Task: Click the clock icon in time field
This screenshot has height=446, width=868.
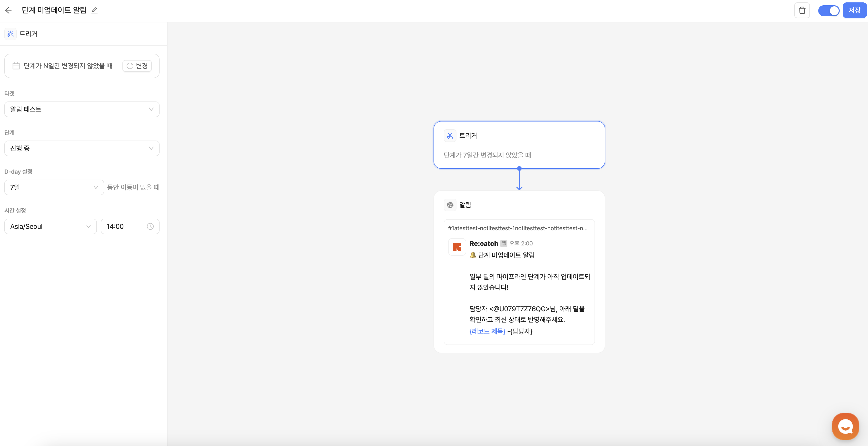Action: click(x=150, y=227)
